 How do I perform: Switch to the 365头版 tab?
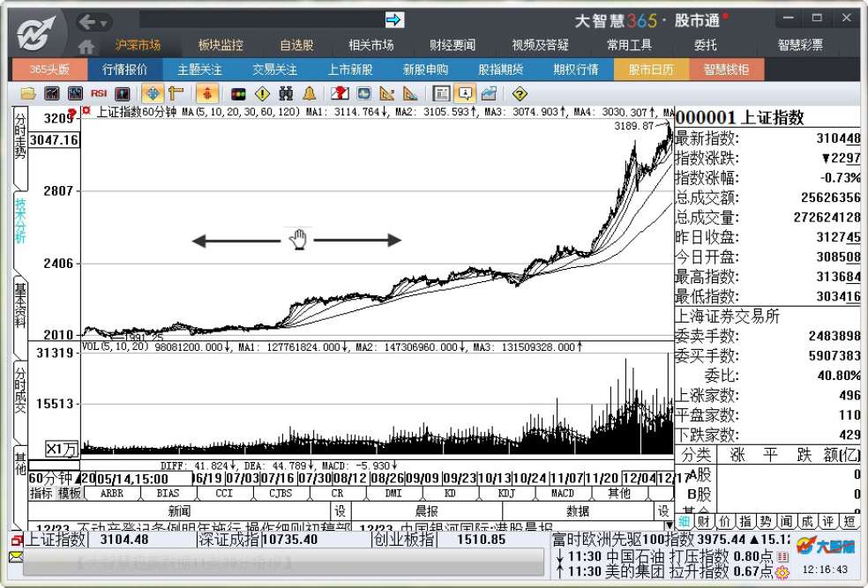pyautogui.click(x=49, y=70)
